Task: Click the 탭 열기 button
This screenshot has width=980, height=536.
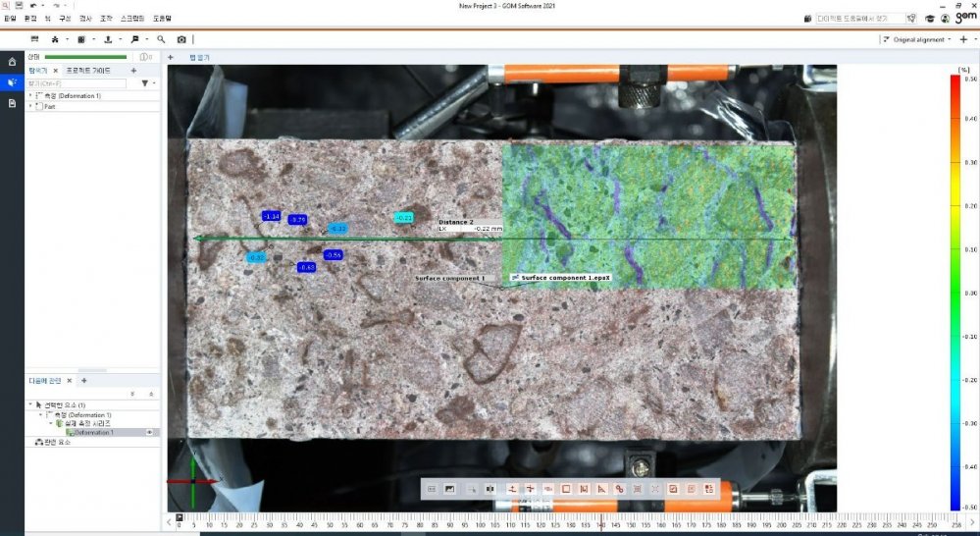Action: pos(199,58)
